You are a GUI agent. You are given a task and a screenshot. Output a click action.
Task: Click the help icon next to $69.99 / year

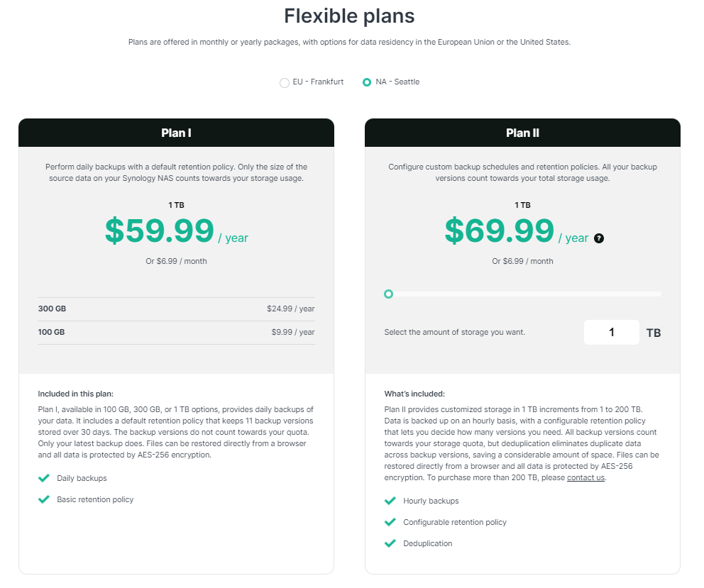point(598,238)
